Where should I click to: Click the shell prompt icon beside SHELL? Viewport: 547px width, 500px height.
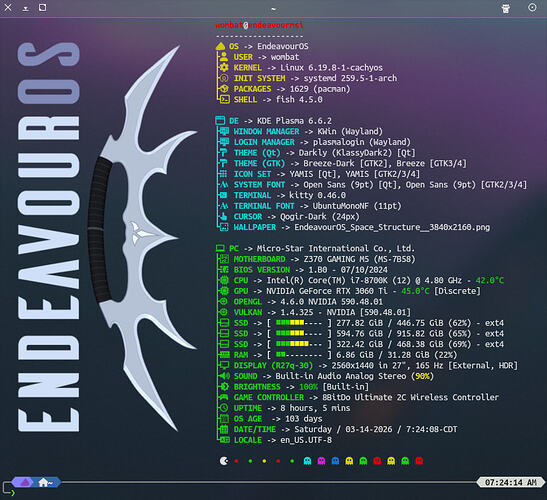click(x=224, y=99)
